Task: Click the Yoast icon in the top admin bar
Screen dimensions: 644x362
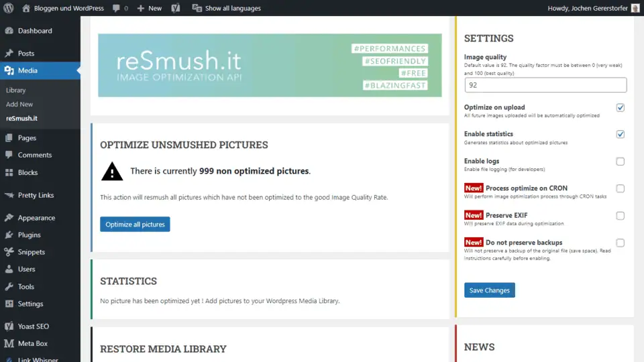Action: coord(175,8)
